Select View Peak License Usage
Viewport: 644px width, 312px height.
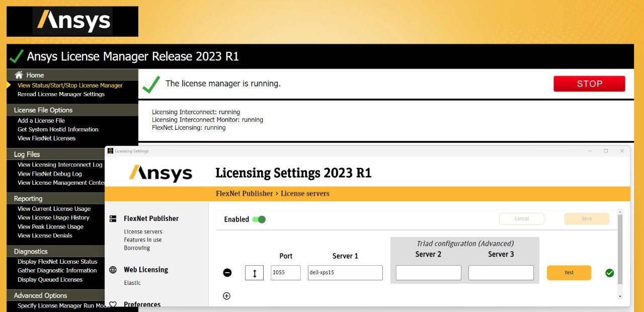tap(50, 226)
